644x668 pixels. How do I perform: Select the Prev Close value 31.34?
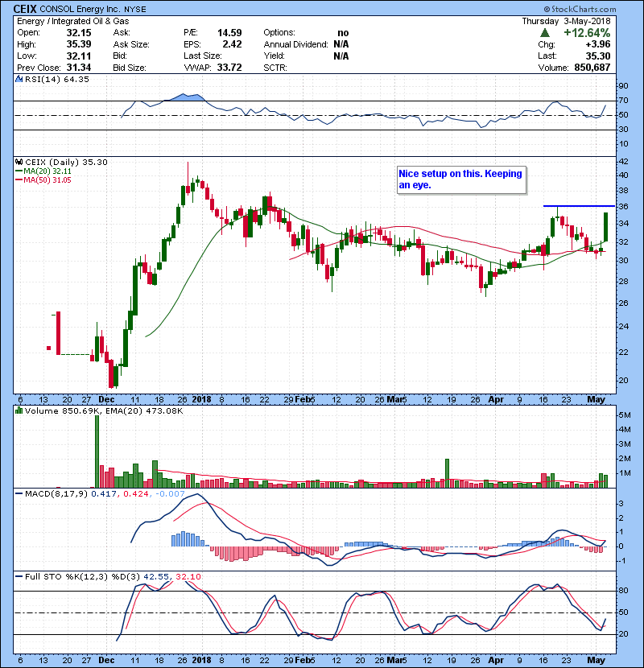coord(79,68)
